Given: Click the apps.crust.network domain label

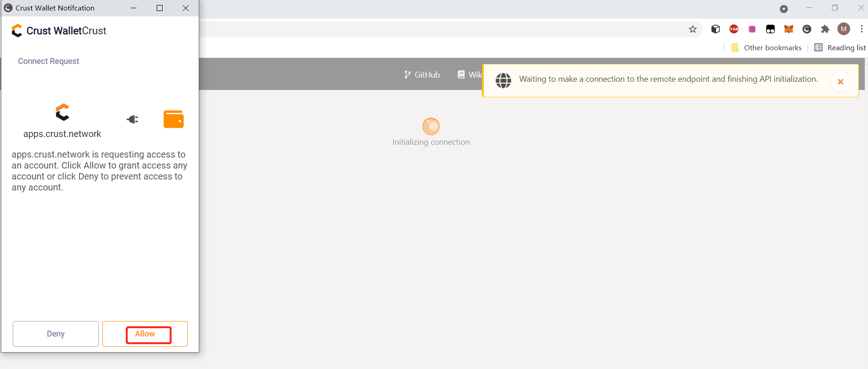Looking at the screenshot, I should click(63, 134).
